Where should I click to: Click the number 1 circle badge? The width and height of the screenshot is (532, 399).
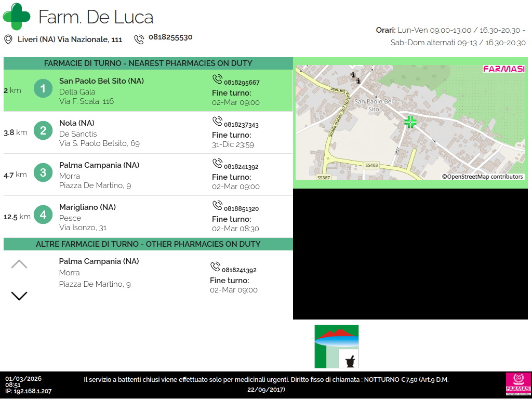[x=43, y=88]
